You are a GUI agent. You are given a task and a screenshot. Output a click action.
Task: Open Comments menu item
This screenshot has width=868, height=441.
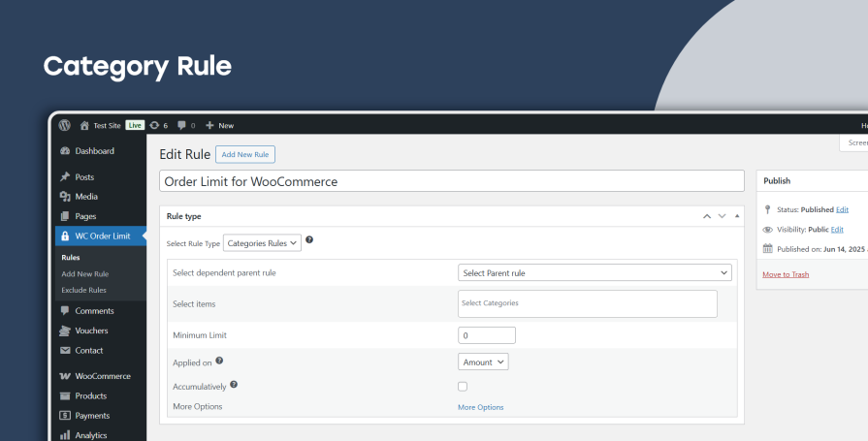[95, 311]
